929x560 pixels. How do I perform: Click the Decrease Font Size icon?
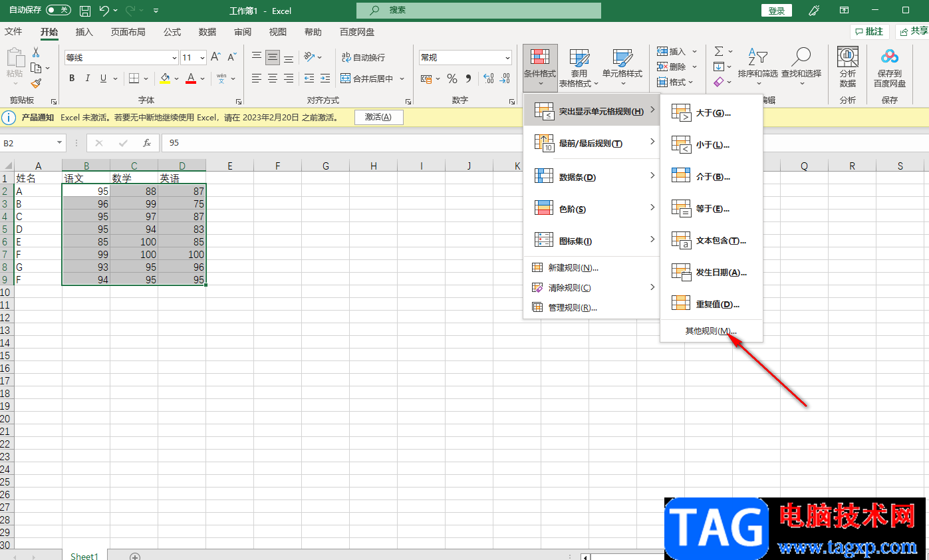[232, 58]
